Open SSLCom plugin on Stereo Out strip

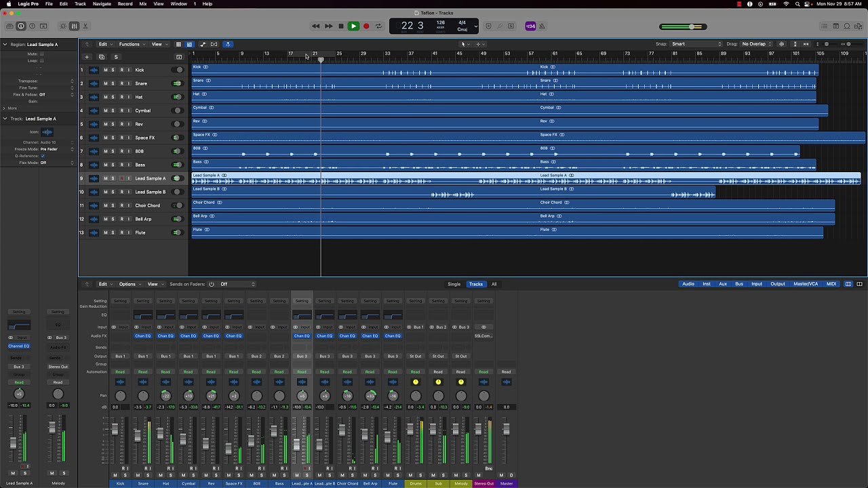[x=484, y=336]
